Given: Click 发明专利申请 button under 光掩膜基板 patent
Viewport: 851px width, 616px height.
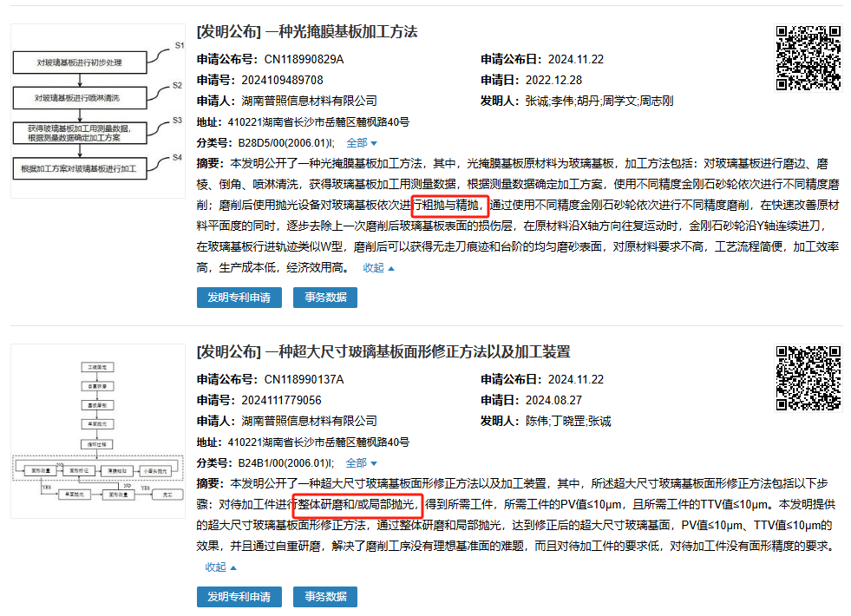Looking at the screenshot, I should pyautogui.click(x=239, y=298).
